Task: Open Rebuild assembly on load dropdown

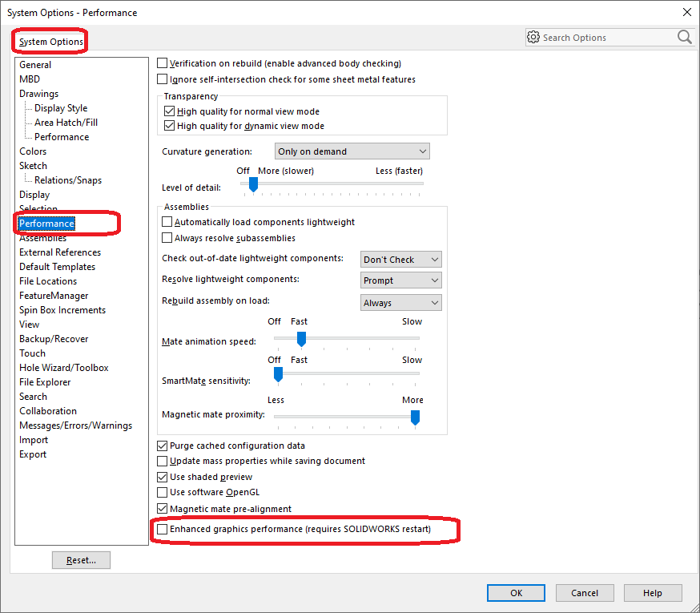Action: [x=400, y=303]
